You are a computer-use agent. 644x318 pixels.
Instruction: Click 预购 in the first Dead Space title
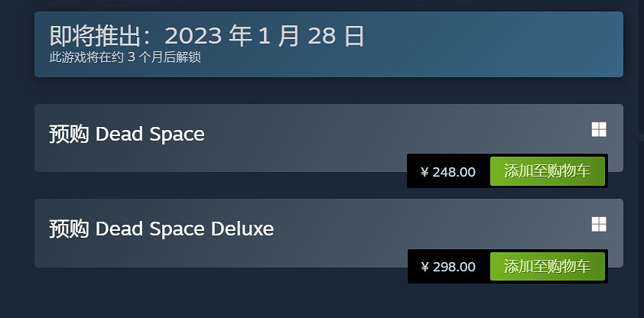pyautogui.click(x=69, y=135)
